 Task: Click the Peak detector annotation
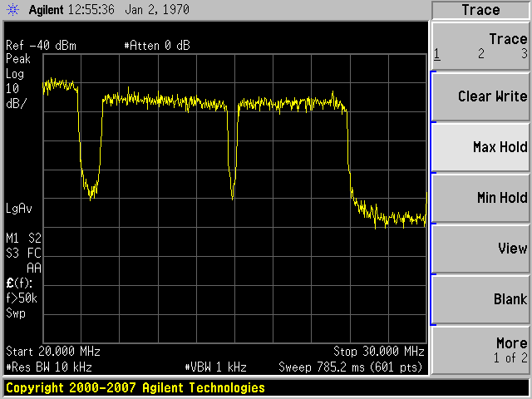(x=18, y=59)
